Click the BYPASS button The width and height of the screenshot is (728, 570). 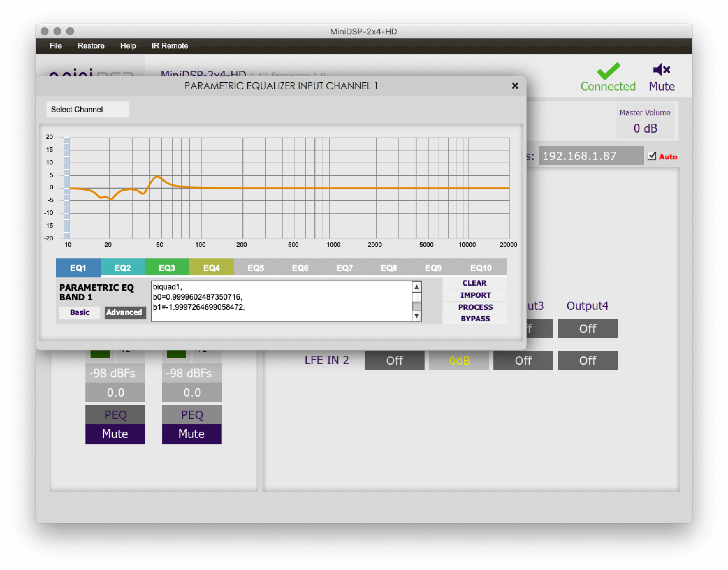coord(475,319)
